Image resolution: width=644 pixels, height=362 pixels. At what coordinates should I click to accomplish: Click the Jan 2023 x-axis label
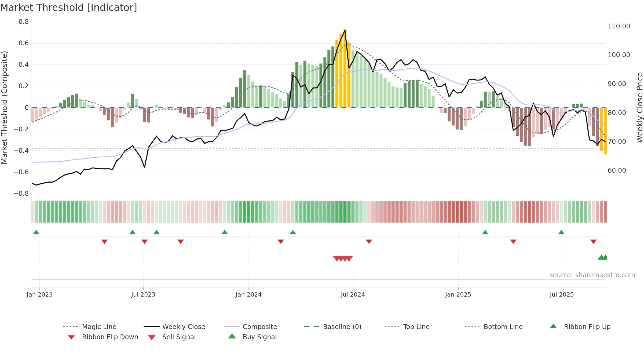40,294
